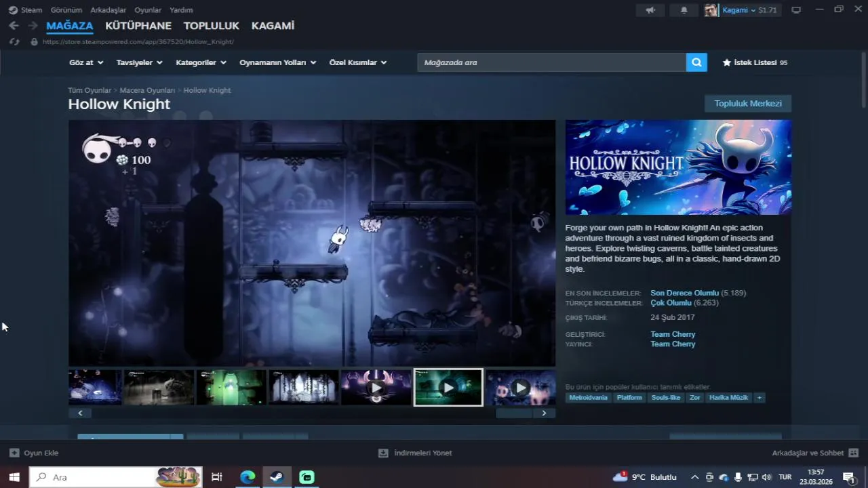Click the Team Cherry publisher link

tap(673, 344)
